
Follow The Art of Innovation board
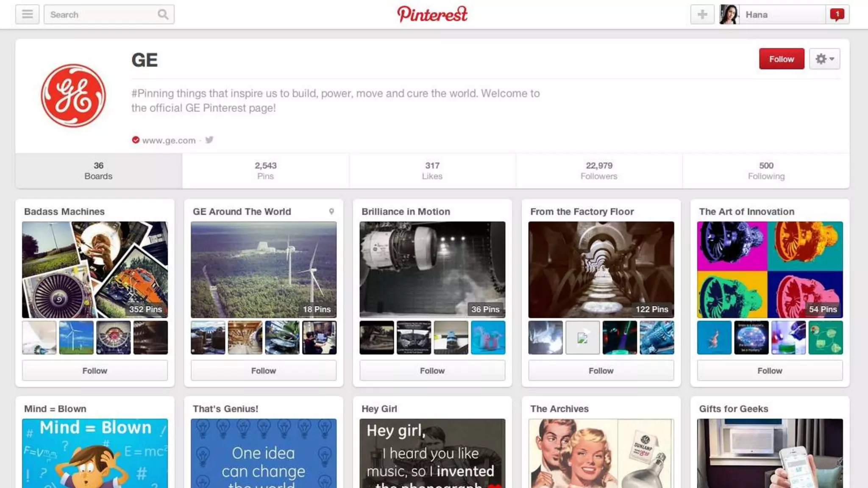coord(770,371)
